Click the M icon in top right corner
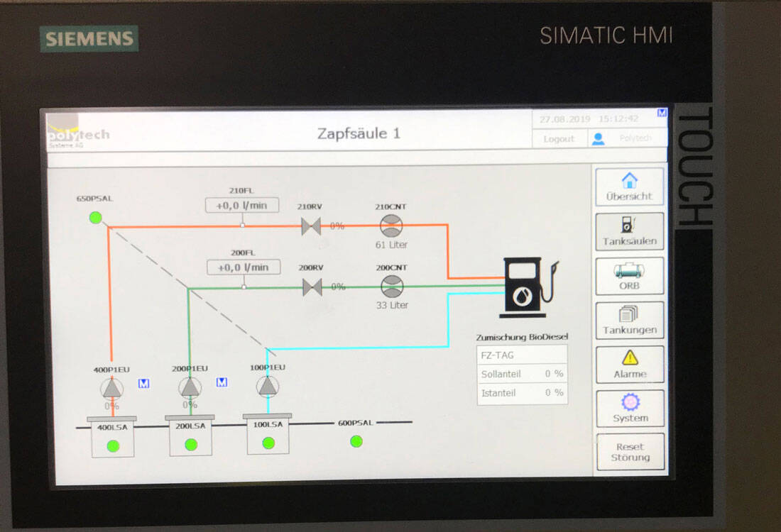 (662, 113)
